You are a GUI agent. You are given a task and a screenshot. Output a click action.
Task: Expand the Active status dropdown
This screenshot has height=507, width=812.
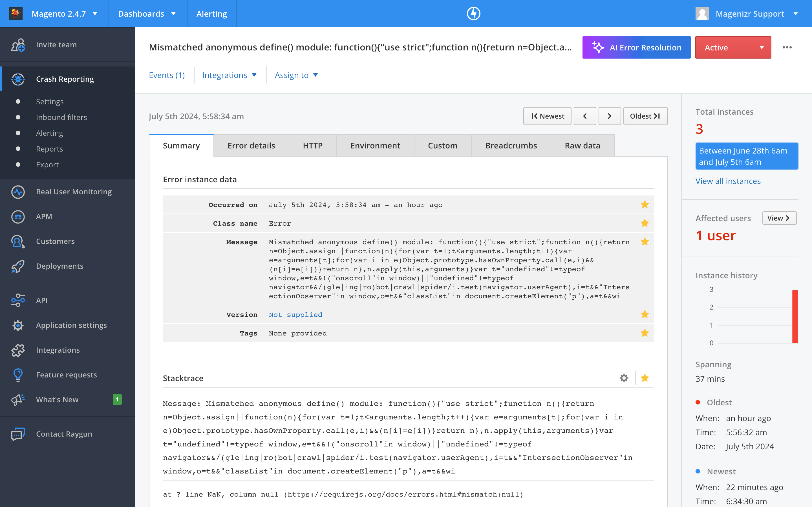pos(733,48)
